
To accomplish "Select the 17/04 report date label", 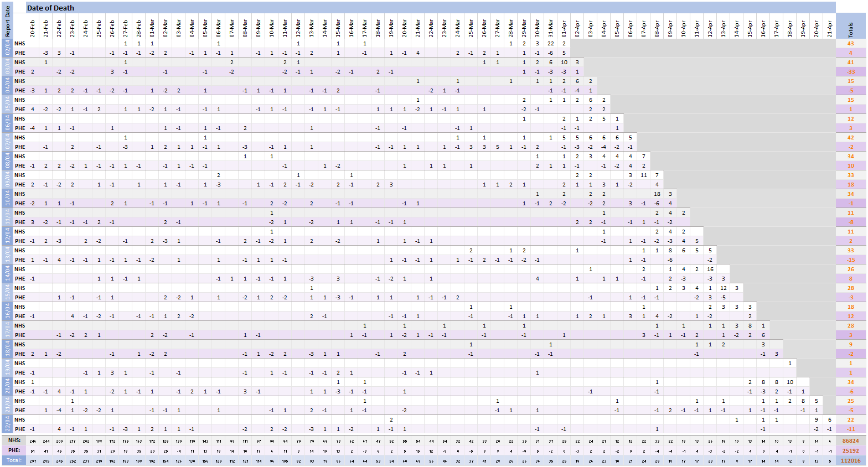I will [x=8, y=330].
